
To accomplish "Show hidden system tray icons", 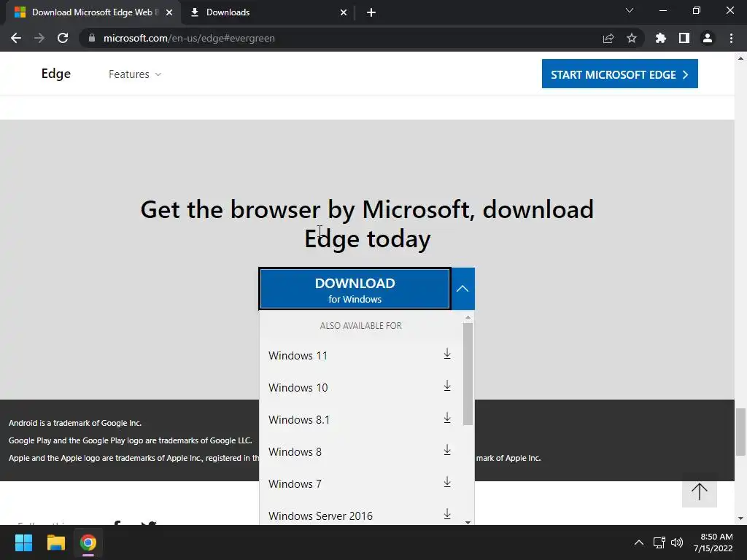I will pos(639,542).
